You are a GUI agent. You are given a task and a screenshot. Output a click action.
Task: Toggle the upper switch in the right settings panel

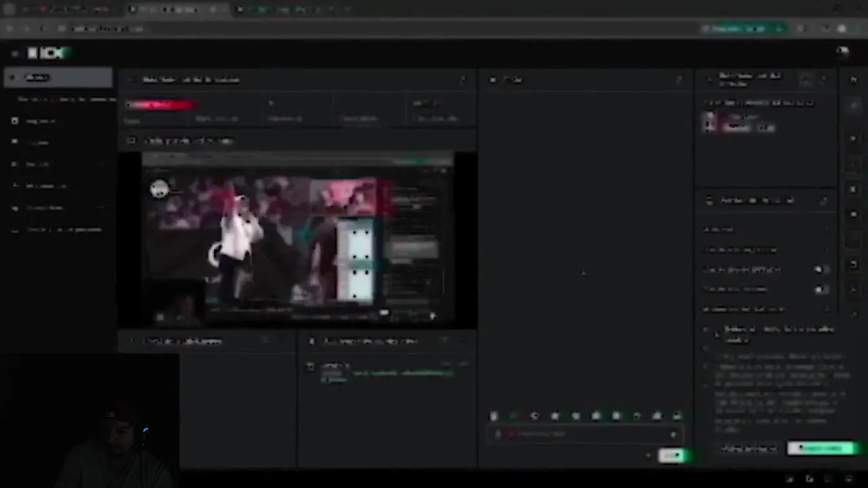[x=821, y=270]
